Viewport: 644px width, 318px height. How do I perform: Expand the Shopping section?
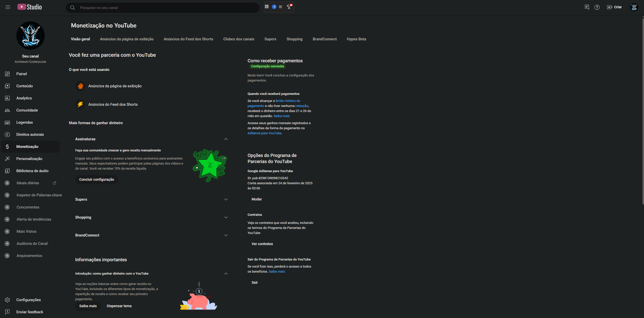pos(226,217)
